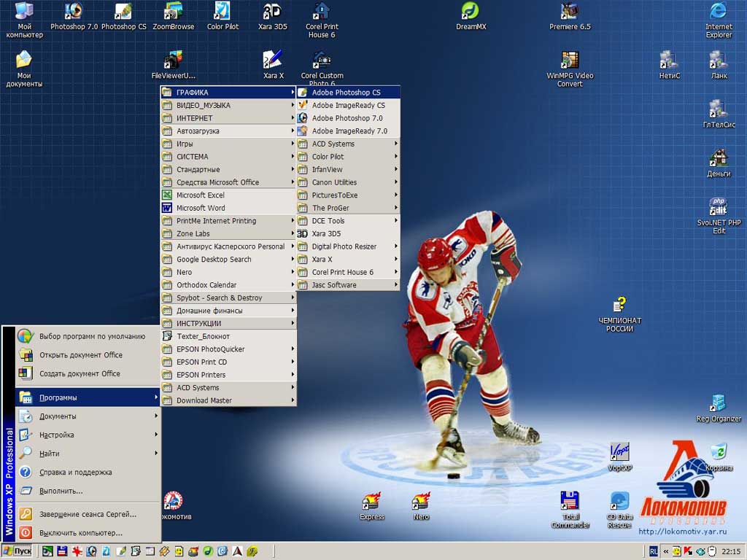Select Создать документ Office
747x560 pixels.
pos(88,374)
